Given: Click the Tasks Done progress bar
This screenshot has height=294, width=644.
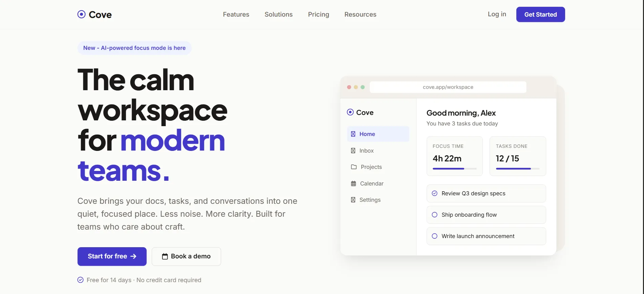Looking at the screenshot, I should point(518,169).
